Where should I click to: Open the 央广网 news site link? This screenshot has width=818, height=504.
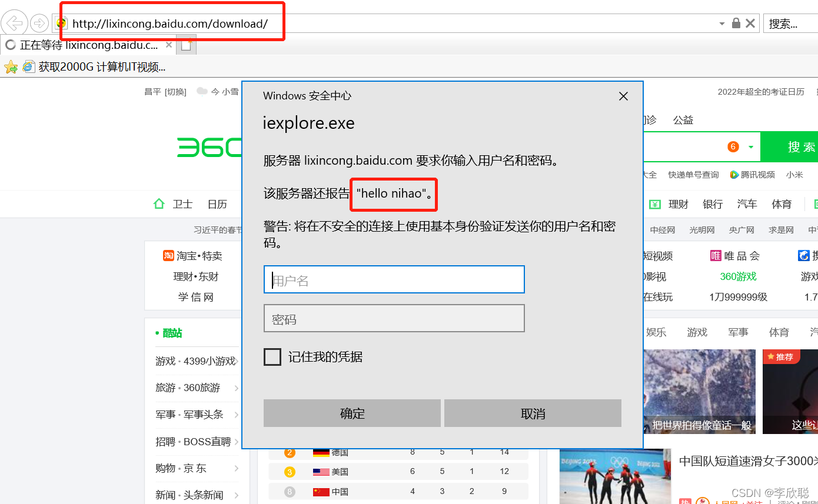click(741, 230)
